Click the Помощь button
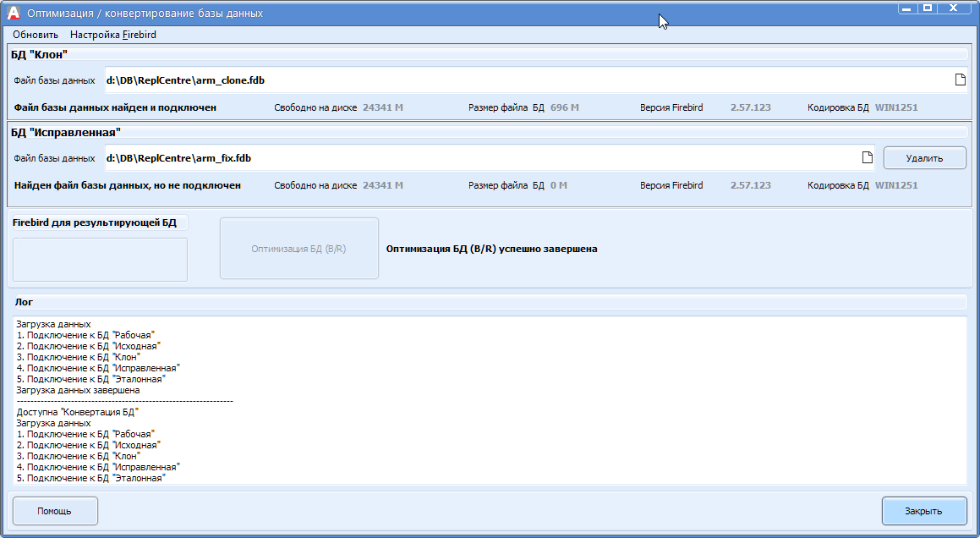This screenshot has width=980, height=538. click(55, 511)
